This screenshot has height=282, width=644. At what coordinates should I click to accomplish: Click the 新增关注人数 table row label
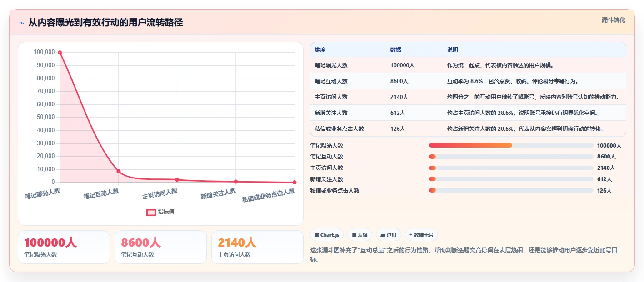coord(331,113)
